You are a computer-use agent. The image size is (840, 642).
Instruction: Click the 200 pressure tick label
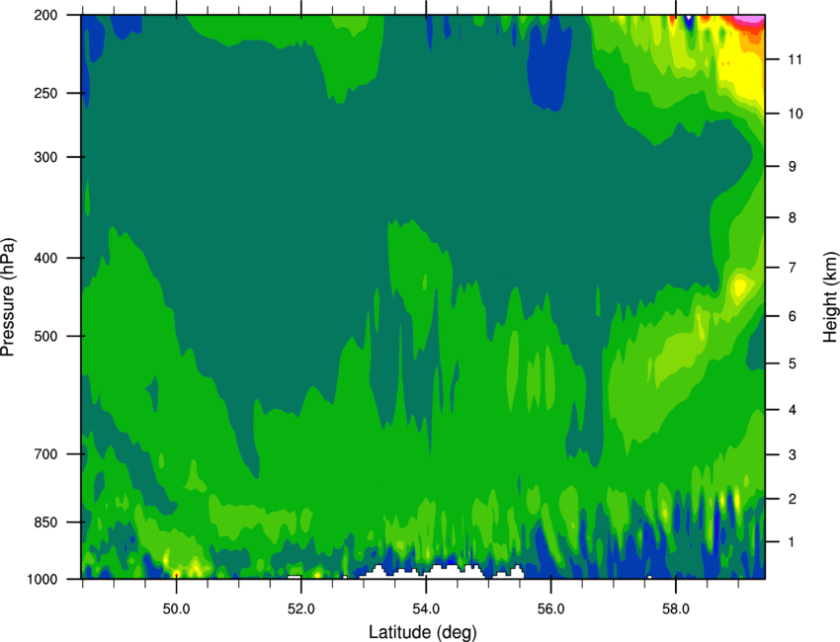[45, 15]
